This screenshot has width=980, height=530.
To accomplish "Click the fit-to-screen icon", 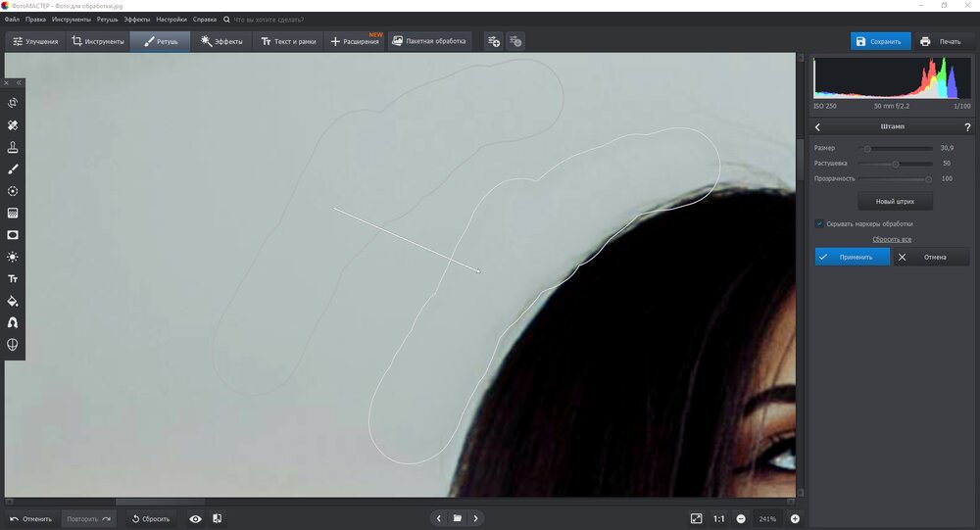I will click(x=696, y=518).
